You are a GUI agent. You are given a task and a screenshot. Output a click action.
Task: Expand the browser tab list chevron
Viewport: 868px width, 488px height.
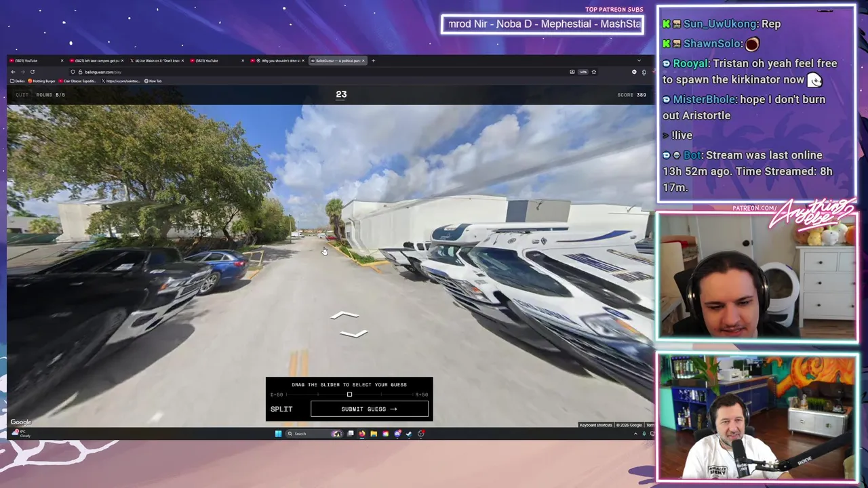[x=638, y=61]
